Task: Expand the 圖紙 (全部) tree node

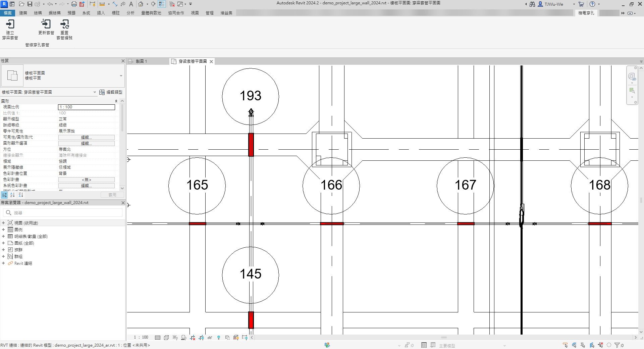Action: click(x=3, y=243)
